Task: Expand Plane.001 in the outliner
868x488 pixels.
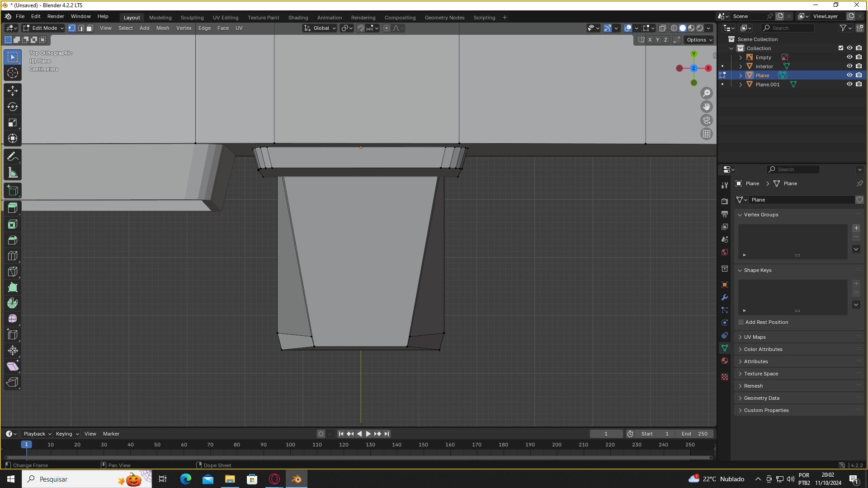Action: (x=741, y=84)
